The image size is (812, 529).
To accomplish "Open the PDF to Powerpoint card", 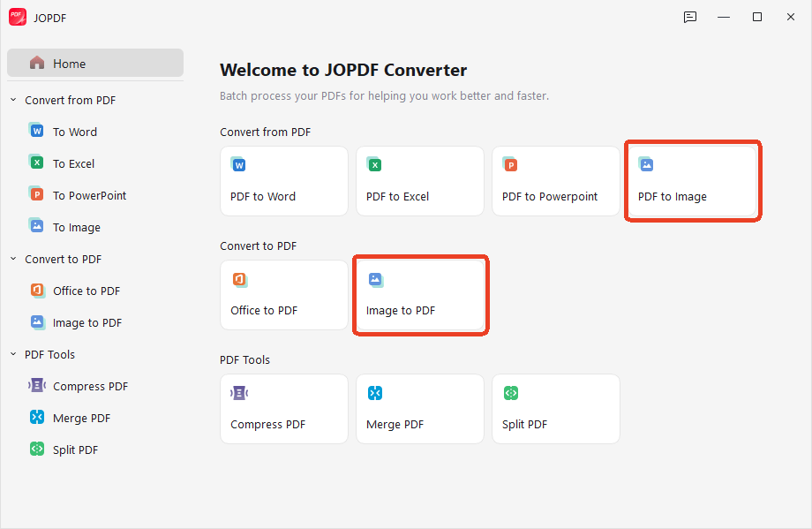I will click(x=556, y=181).
